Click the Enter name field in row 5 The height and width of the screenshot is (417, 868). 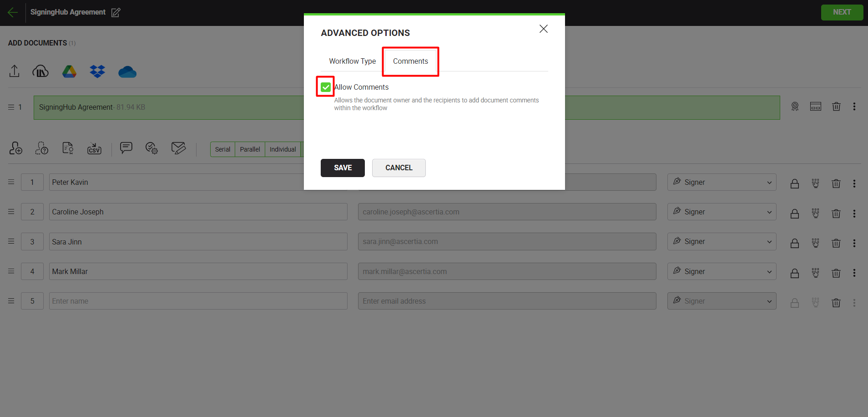tap(198, 301)
